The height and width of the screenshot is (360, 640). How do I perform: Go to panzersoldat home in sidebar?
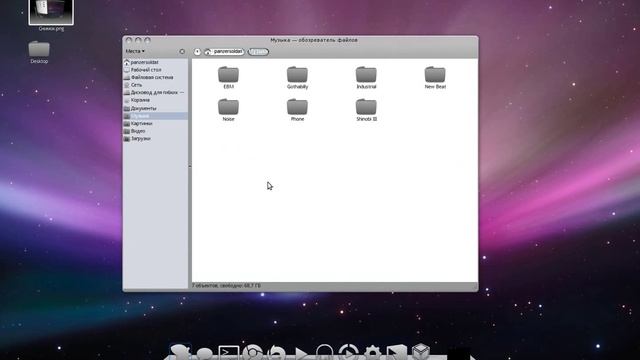pyautogui.click(x=155, y=62)
